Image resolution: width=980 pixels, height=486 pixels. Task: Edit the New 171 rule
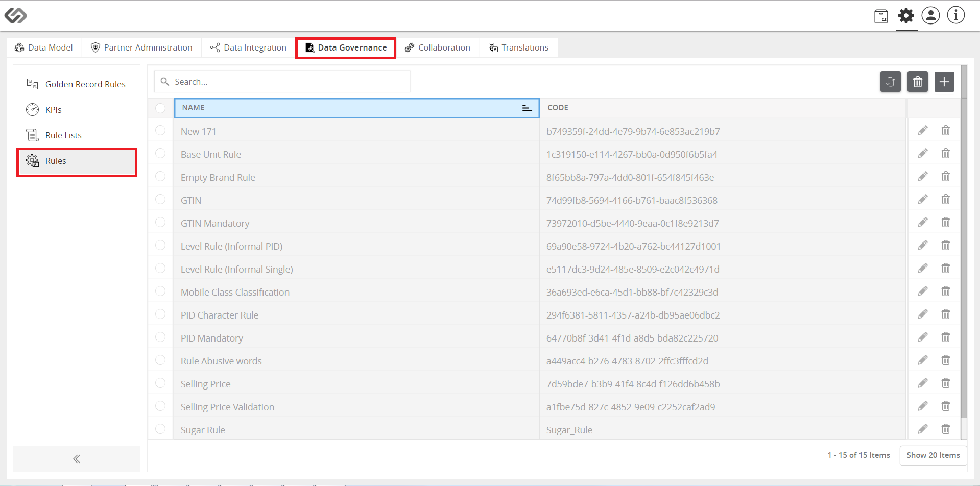922,131
